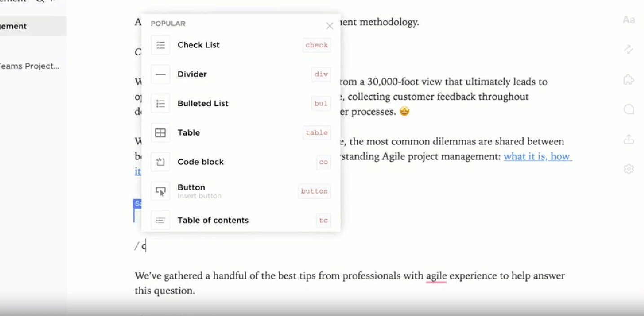Click the slash command text line

pos(140,245)
